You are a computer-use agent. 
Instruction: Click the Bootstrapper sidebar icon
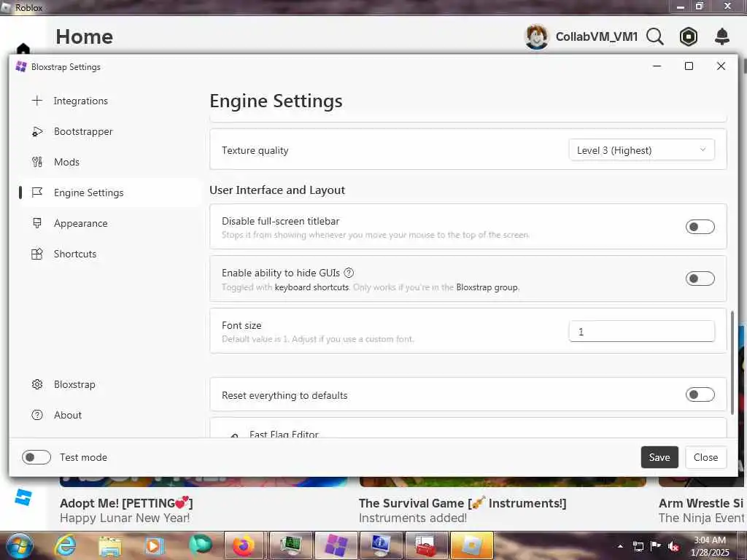[36, 131]
